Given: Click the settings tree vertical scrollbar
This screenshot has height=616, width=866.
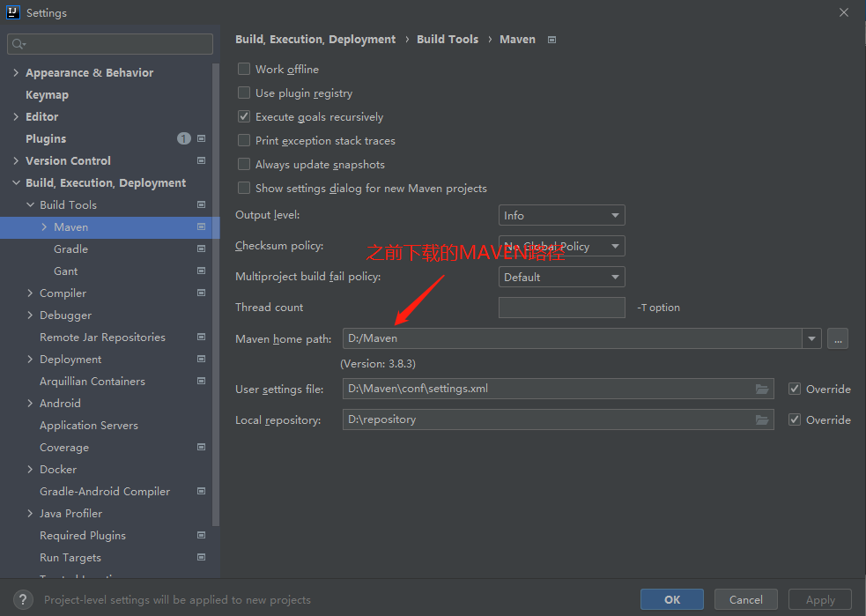Looking at the screenshot, I should [x=216, y=294].
